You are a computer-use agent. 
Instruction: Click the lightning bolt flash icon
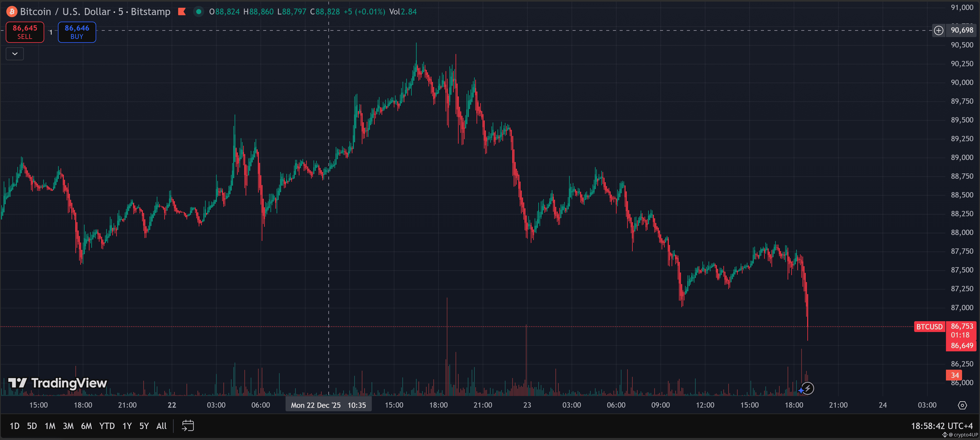click(808, 388)
